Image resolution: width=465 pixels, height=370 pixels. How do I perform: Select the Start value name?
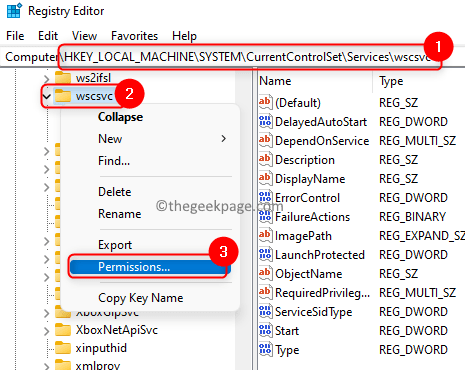click(x=287, y=331)
